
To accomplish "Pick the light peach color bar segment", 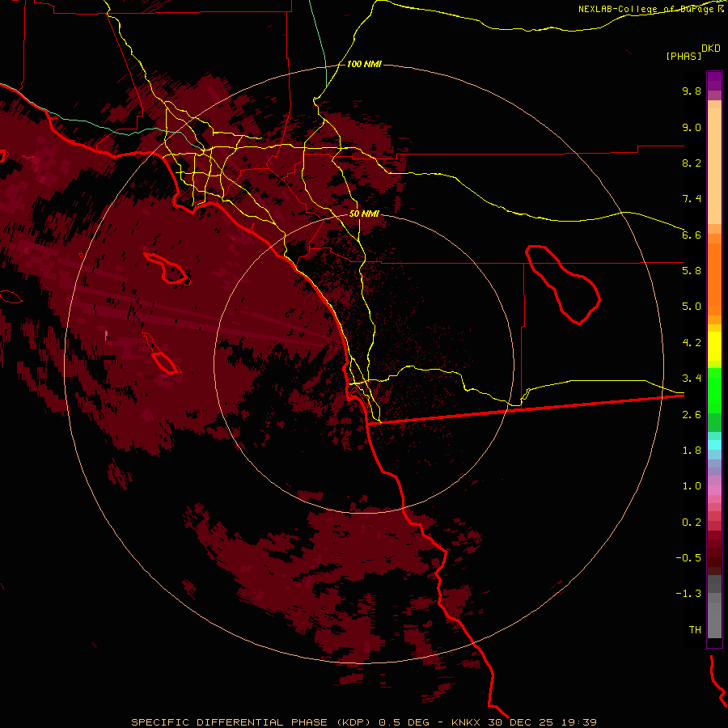I will click(714, 166).
